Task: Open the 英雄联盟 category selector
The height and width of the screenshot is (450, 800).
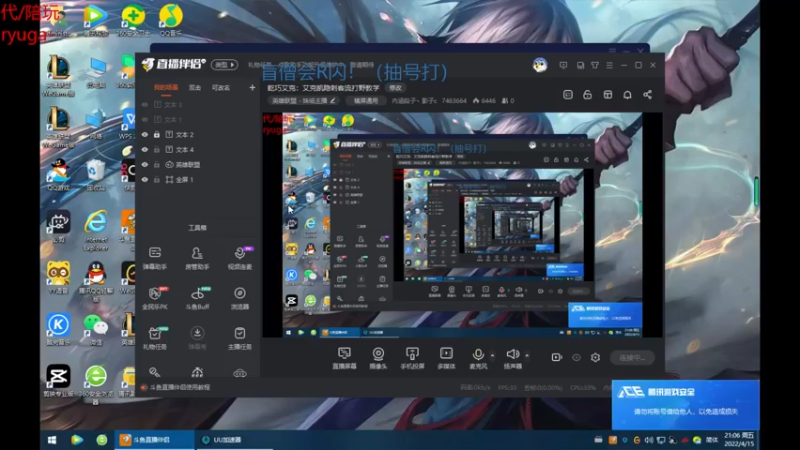Action: 304,101
